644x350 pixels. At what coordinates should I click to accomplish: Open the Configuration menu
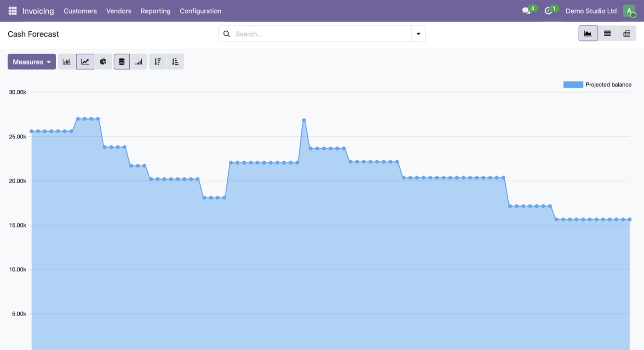201,11
